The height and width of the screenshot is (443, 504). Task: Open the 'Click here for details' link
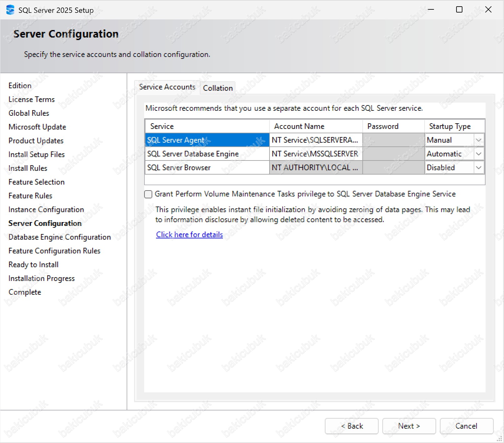point(189,235)
